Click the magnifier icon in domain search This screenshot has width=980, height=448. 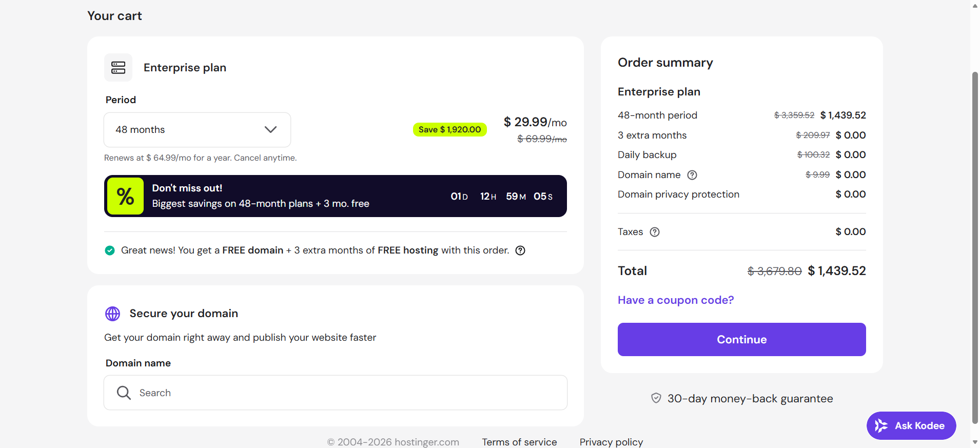[124, 393]
